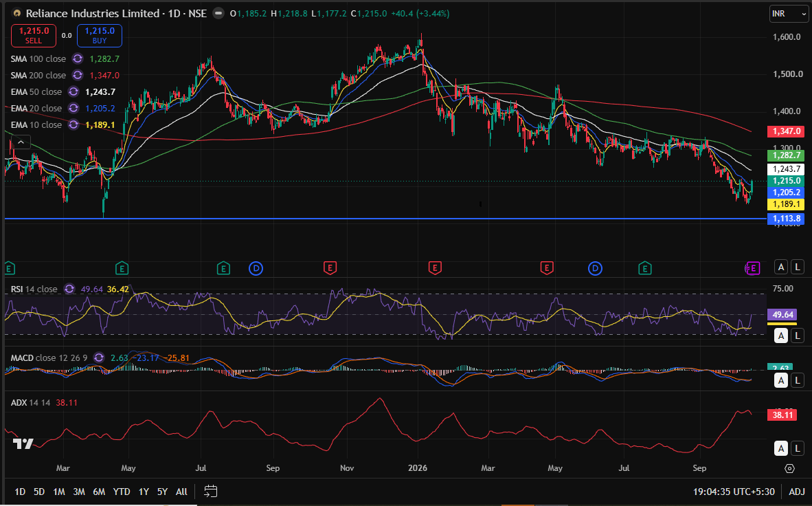Click the TradingView logo
This screenshot has width=812, height=506.
tap(23, 444)
